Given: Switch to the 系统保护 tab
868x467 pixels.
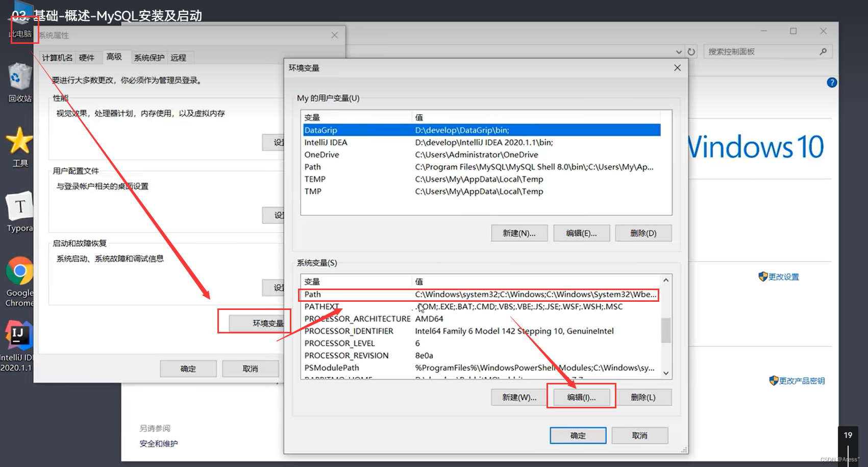Looking at the screenshot, I should (x=149, y=58).
